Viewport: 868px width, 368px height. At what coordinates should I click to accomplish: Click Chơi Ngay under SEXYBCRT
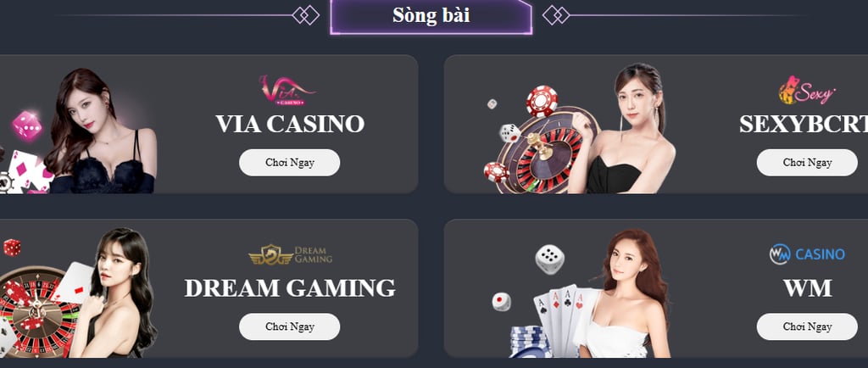[x=807, y=163]
